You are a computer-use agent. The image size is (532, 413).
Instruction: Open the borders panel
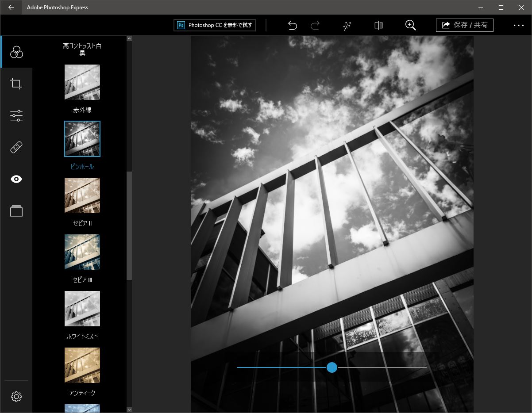[16, 211]
